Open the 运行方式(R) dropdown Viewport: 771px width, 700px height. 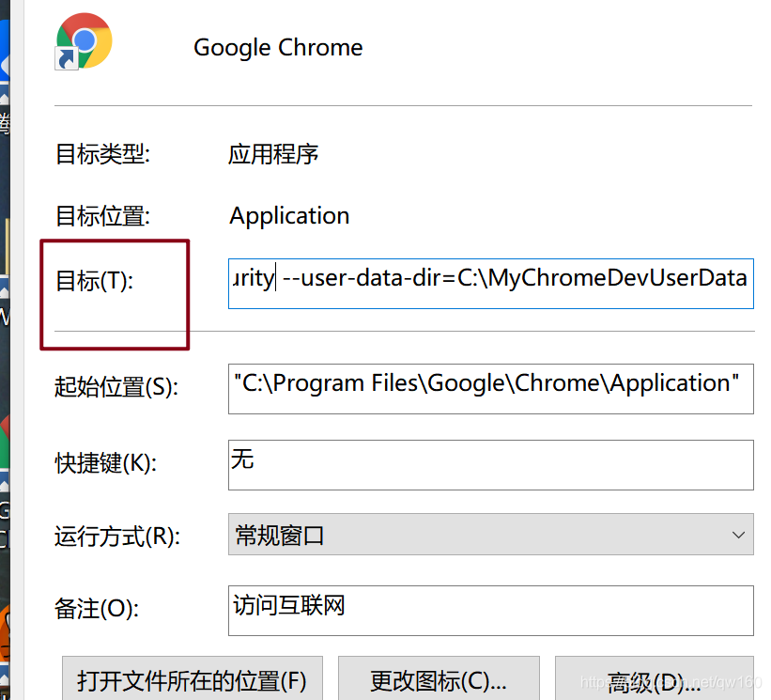(x=491, y=535)
